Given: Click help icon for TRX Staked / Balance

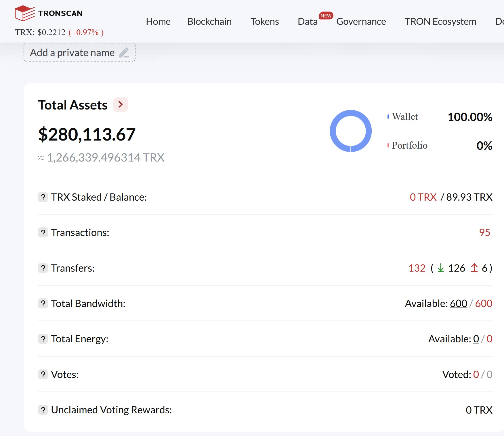Looking at the screenshot, I should point(43,197).
